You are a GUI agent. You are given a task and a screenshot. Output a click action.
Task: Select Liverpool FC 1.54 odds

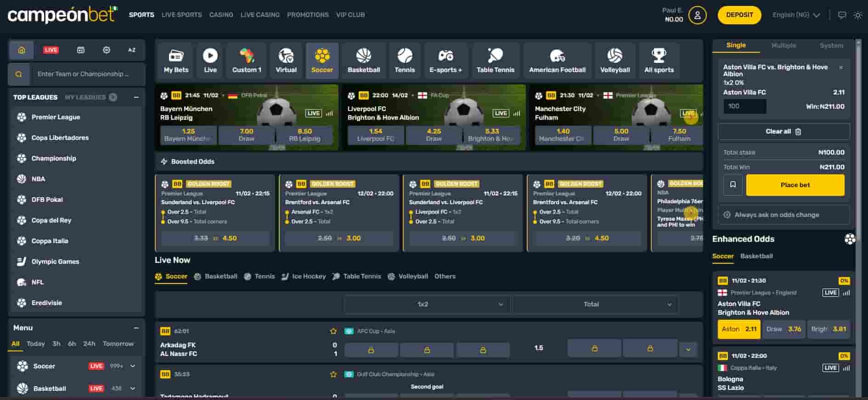pyautogui.click(x=376, y=135)
